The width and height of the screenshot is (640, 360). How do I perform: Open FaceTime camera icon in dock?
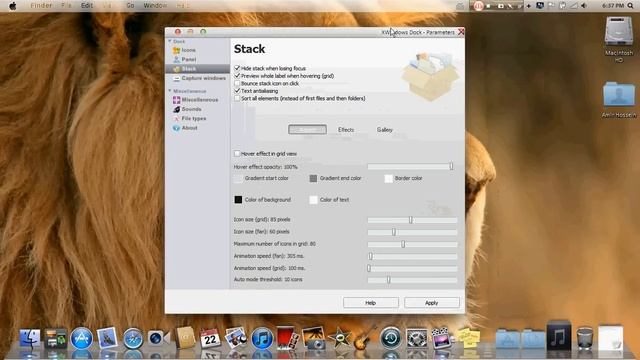[159, 338]
